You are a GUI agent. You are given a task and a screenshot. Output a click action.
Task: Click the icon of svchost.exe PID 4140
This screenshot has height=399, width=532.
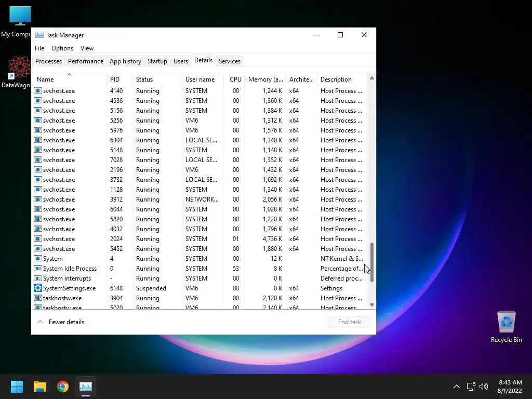[37, 90]
